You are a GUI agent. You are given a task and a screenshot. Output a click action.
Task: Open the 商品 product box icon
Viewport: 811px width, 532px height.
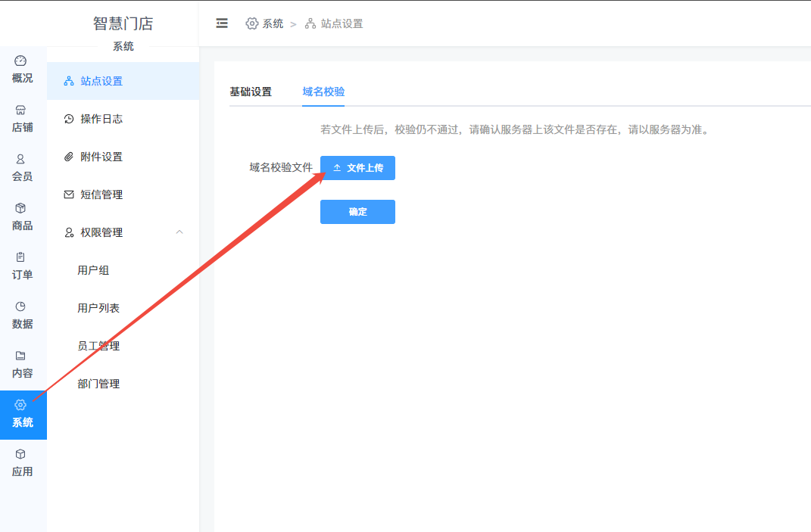coord(20,208)
